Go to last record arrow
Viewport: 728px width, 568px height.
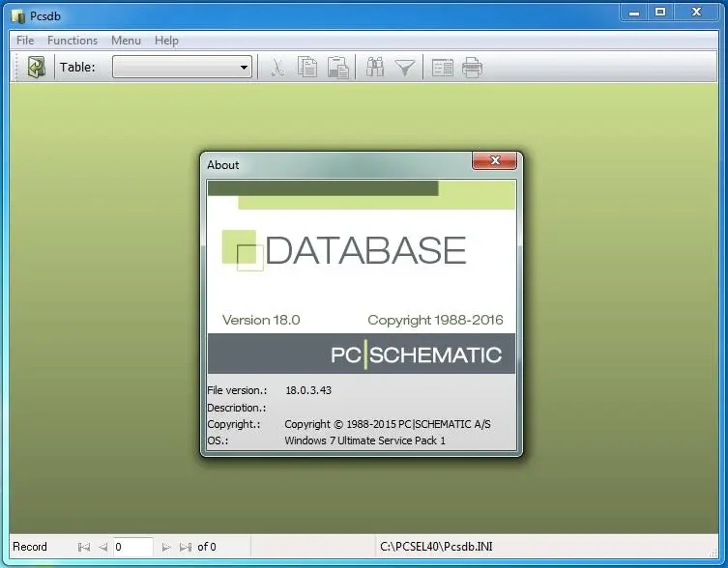click(x=186, y=547)
